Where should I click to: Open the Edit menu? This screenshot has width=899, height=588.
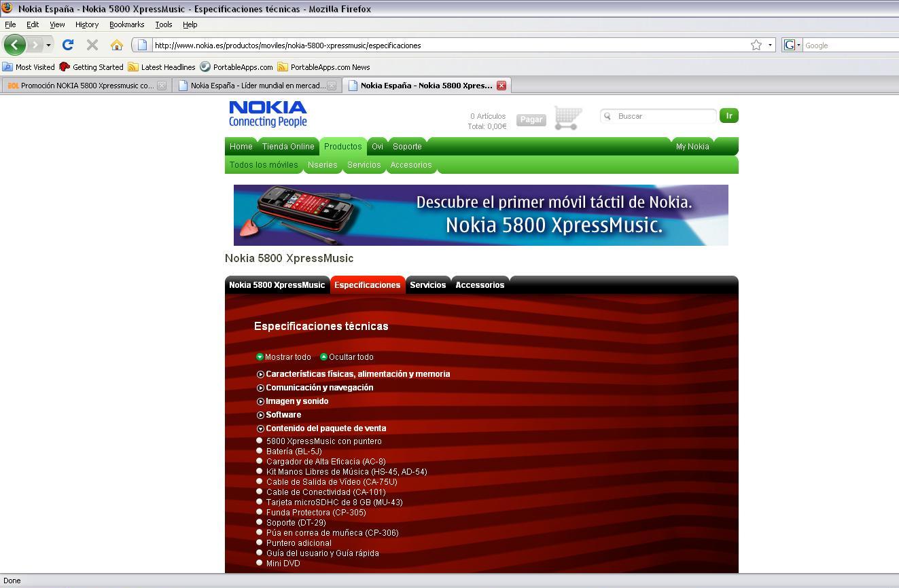tap(33, 24)
